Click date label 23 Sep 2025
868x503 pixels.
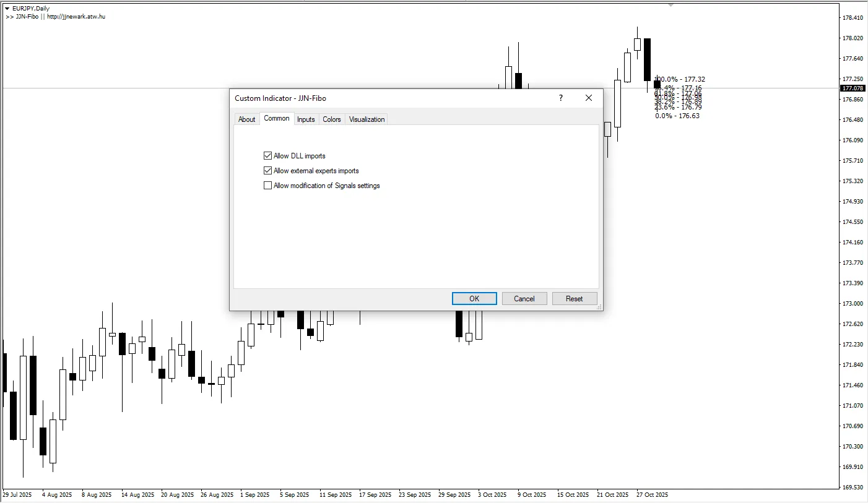click(415, 495)
